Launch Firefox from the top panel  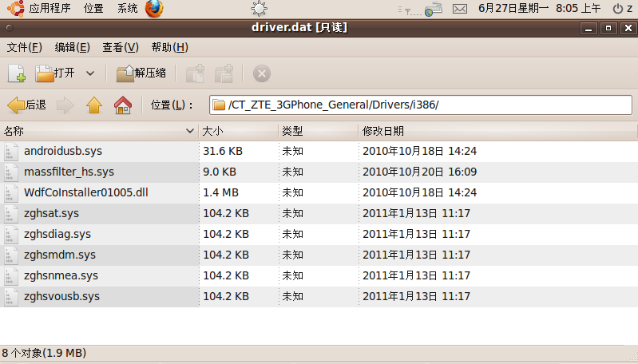click(x=154, y=9)
